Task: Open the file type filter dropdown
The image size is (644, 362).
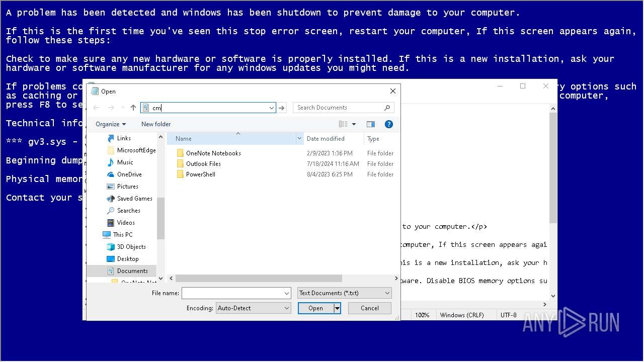Action: 345,293
